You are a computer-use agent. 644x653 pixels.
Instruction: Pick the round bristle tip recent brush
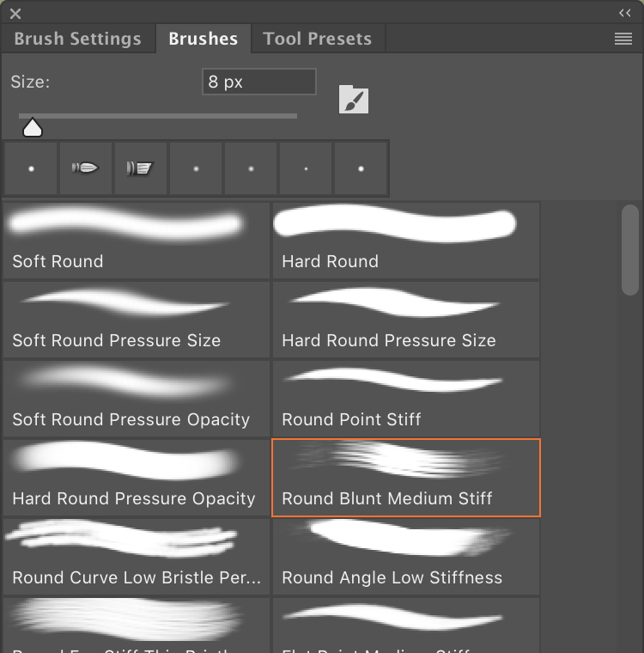click(86, 168)
